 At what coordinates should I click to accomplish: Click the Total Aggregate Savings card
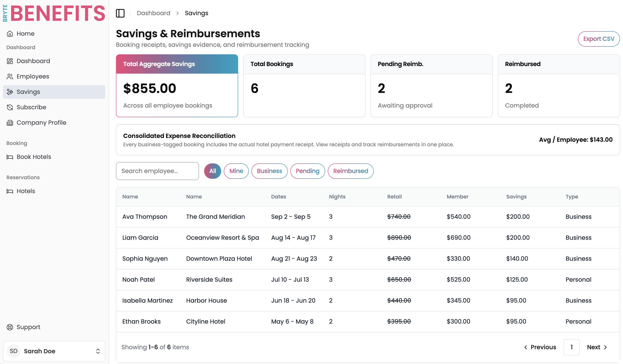(x=177, y=86)
